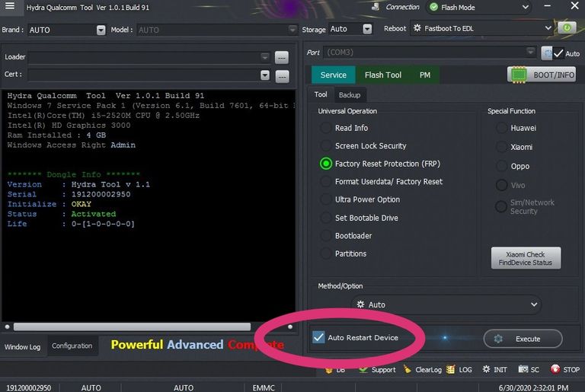Select Oppo special function
This screenshot has height=392, width=585.
pyautogui.click(x=501, y=166)
